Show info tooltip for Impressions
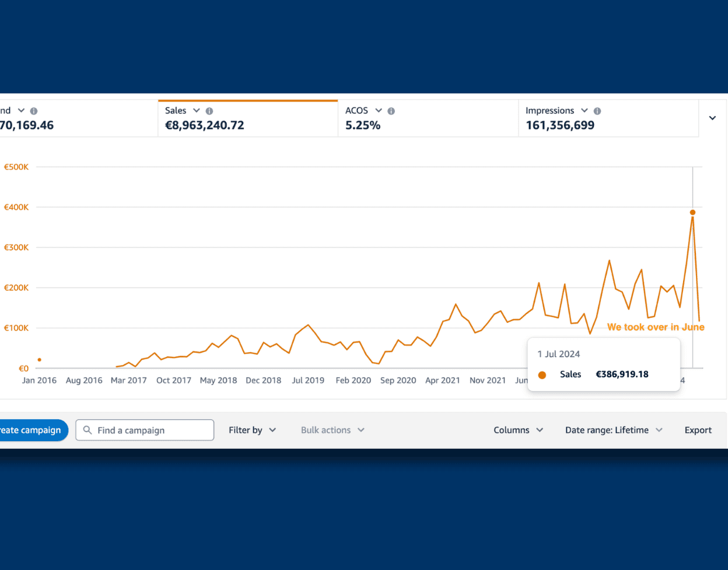Viewport: 728px width, 570px height. coord(597,111)
